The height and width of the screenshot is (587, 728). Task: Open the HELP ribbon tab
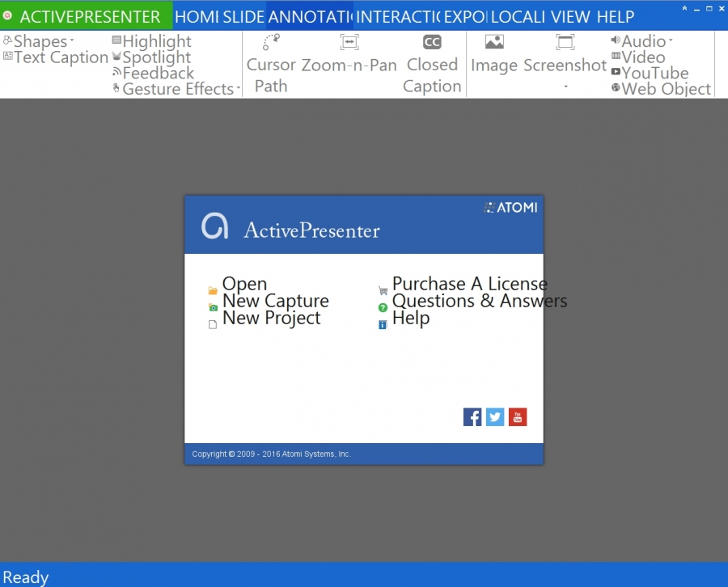[x=616, y=17]
